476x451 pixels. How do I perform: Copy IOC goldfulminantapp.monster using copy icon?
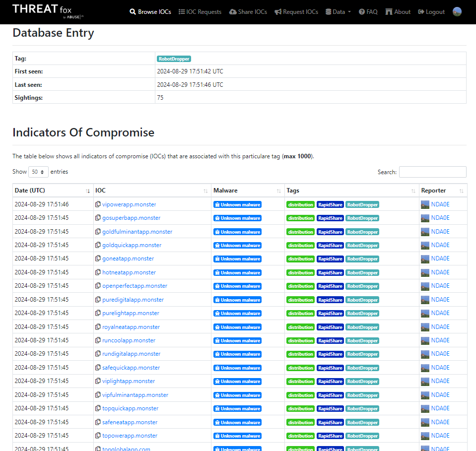pos(98,232)
